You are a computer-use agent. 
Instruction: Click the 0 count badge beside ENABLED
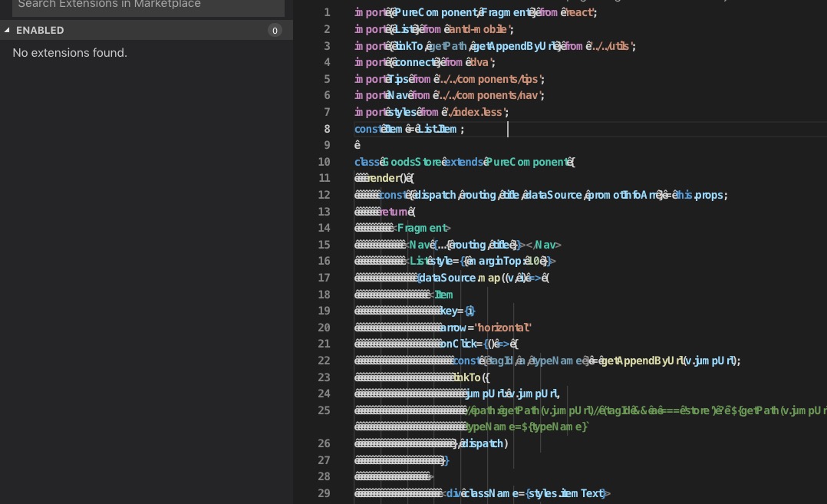click(275, 31)
